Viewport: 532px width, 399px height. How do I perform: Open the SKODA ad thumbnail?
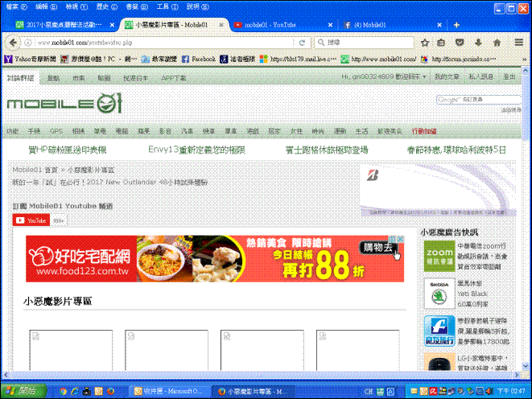tap(439, 294)
